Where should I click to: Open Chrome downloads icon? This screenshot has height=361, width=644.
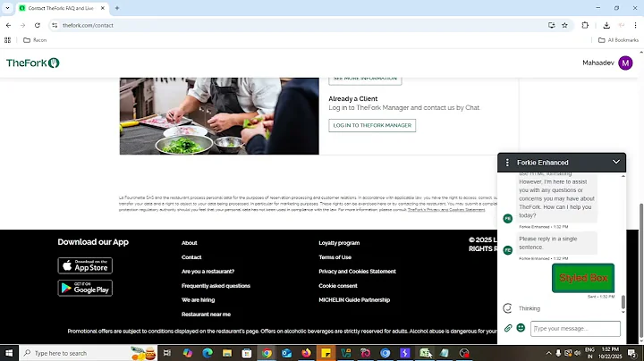coord(606,25)
